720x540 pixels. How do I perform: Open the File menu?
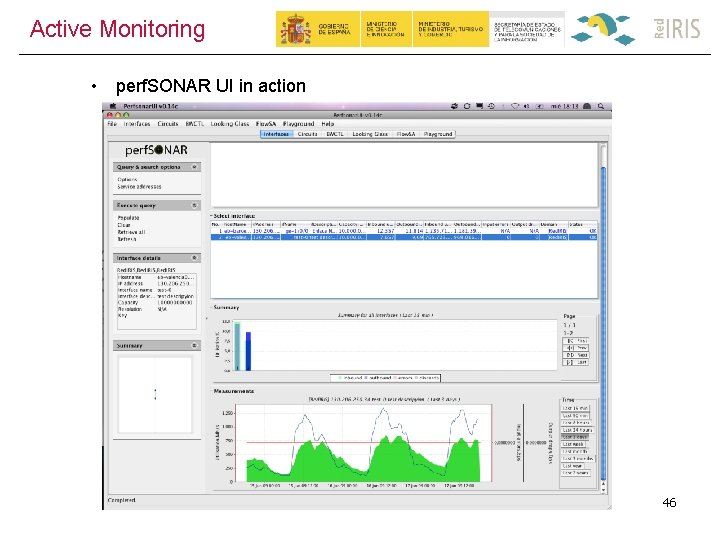click(112, 124)
